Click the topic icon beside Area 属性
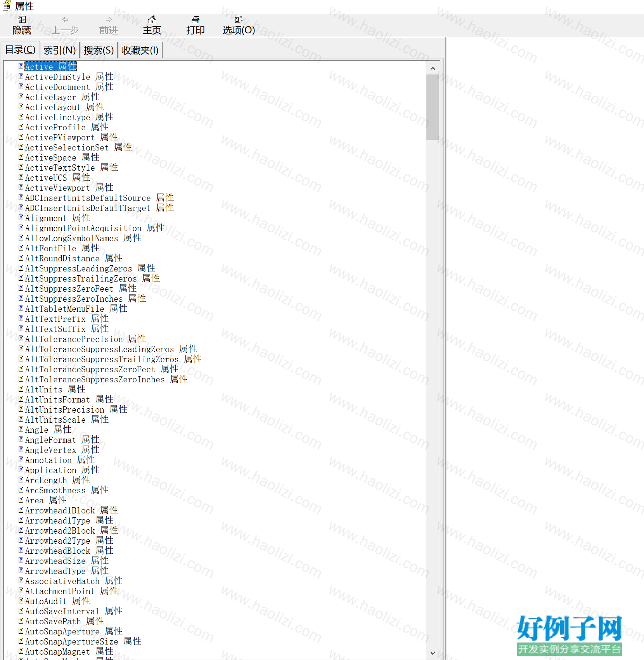 (21, 500)
